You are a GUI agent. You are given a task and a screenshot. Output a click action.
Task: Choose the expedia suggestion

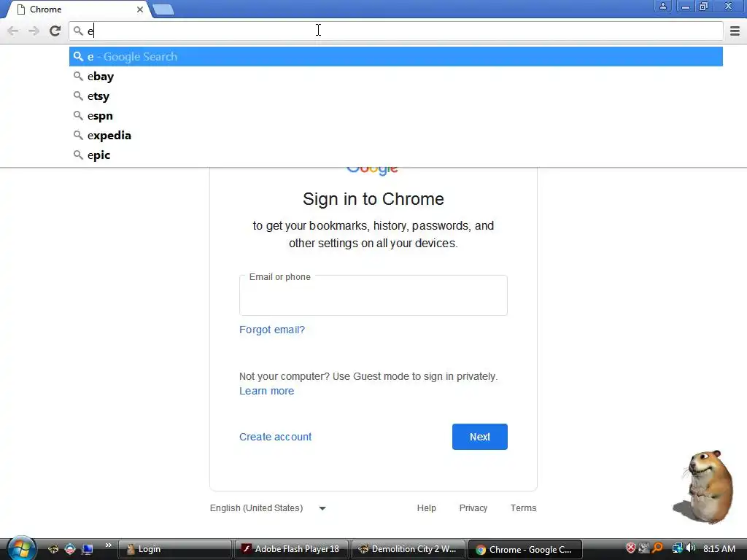(396, 135)
